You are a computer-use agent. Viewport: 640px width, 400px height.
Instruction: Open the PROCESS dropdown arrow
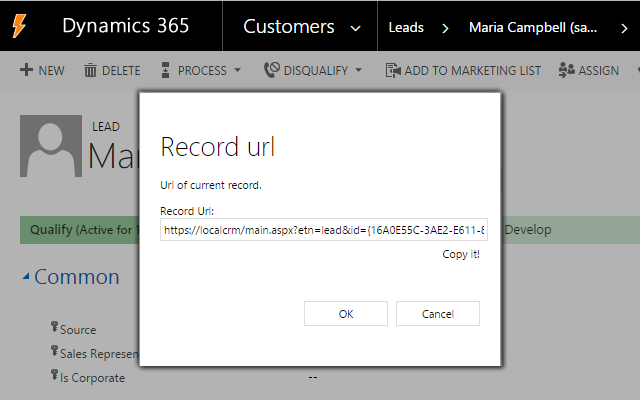(x=237, y=71)
